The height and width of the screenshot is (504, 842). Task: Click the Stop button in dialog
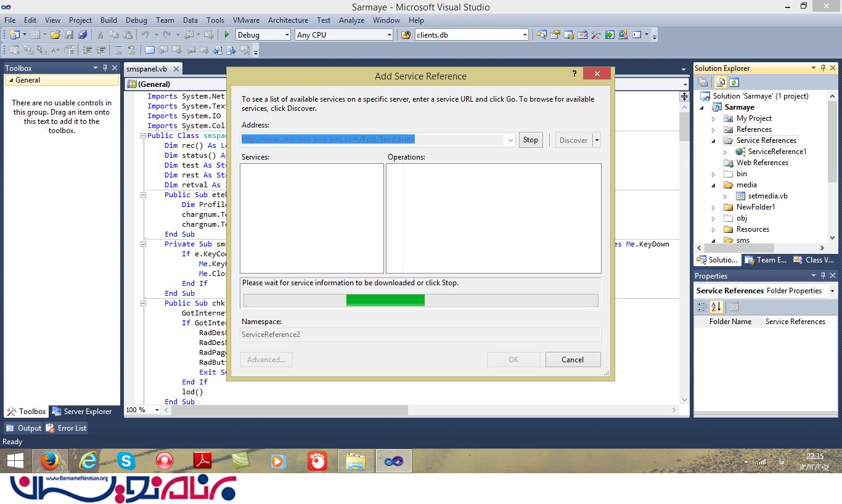(531, 140)
